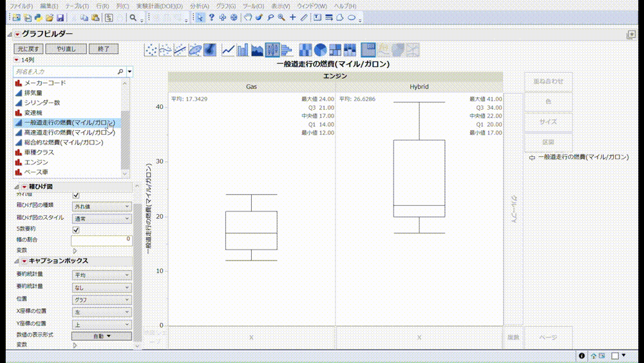Image resolution: width=644 pixels, height=363 pixels.
Task: Open the 箱ひげ図のスタイル dropdown
Action: (102, 219)
